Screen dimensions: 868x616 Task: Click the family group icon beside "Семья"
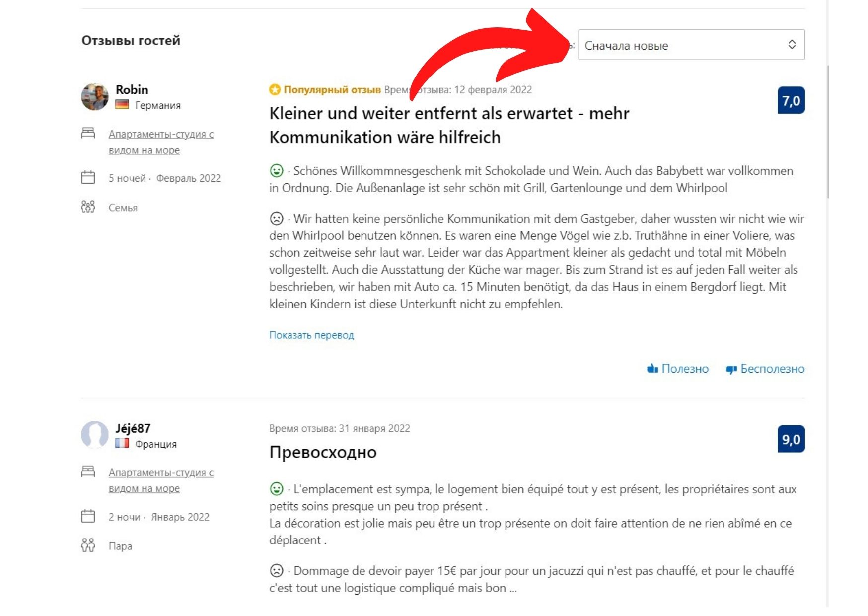pos(88,207)
